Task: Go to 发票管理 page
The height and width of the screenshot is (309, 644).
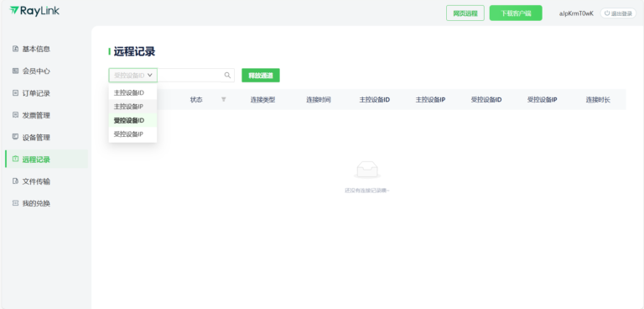Action: (x=46, y=115)
